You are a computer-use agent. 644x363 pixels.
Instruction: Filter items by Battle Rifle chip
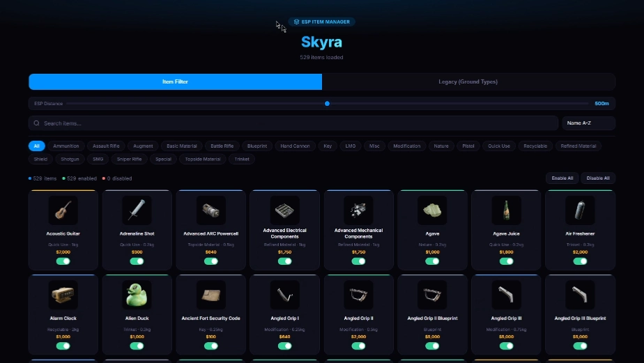coord(222,146)
